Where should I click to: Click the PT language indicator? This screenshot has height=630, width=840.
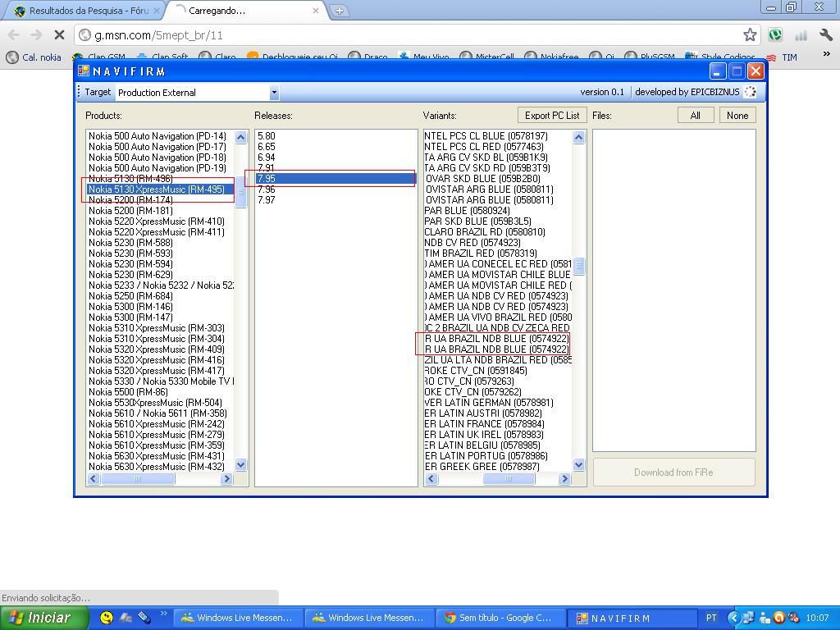[x=711, y=618]
